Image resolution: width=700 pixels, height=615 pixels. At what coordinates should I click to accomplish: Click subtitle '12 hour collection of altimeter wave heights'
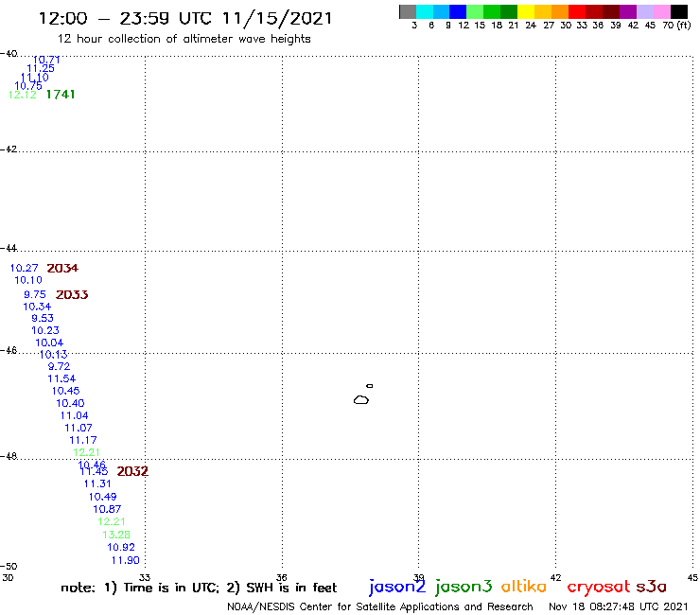coord(184,39)
